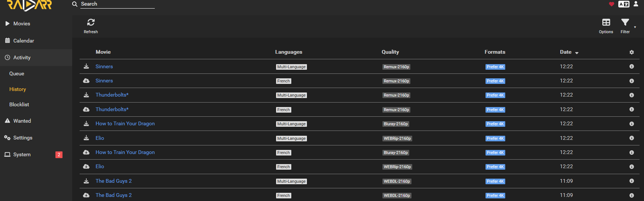Viewport: 644px width, 201px height.
Task: Sort by the Quality column header
Action: (x=390, y=52)
